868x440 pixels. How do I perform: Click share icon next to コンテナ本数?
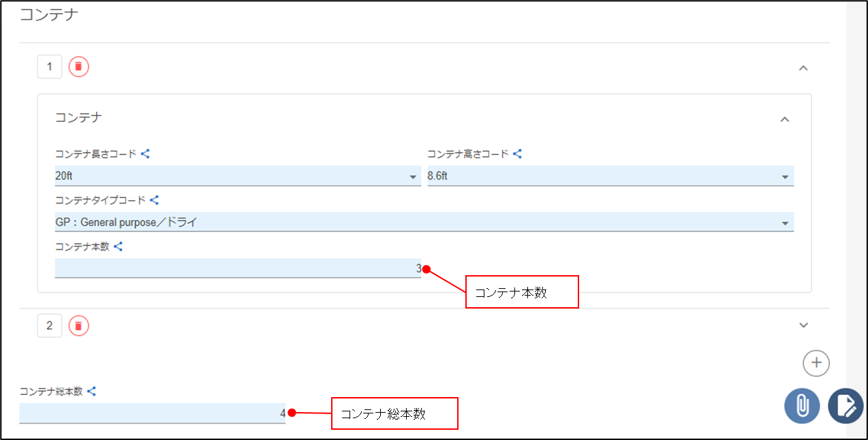(x=118, y=247)
